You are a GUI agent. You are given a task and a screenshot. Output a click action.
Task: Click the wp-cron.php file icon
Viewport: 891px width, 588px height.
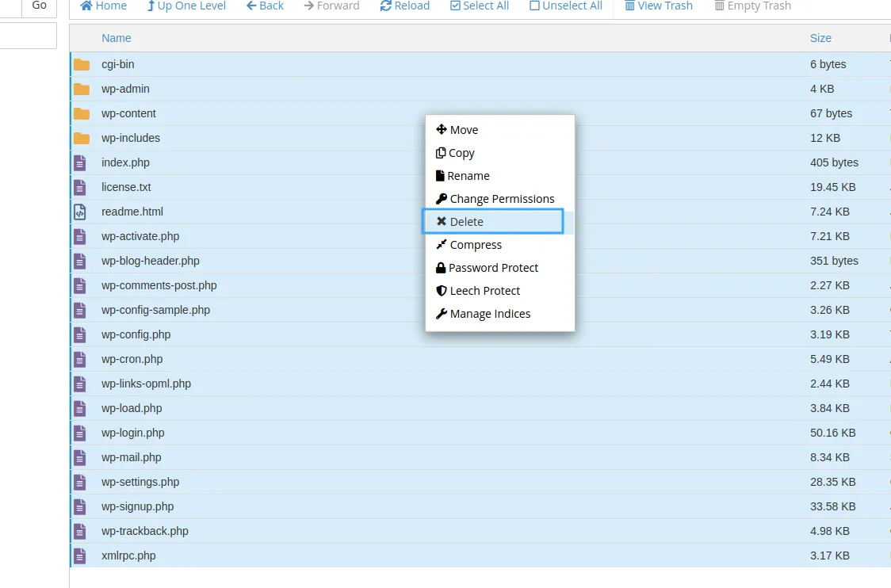(x=79, y=359)
